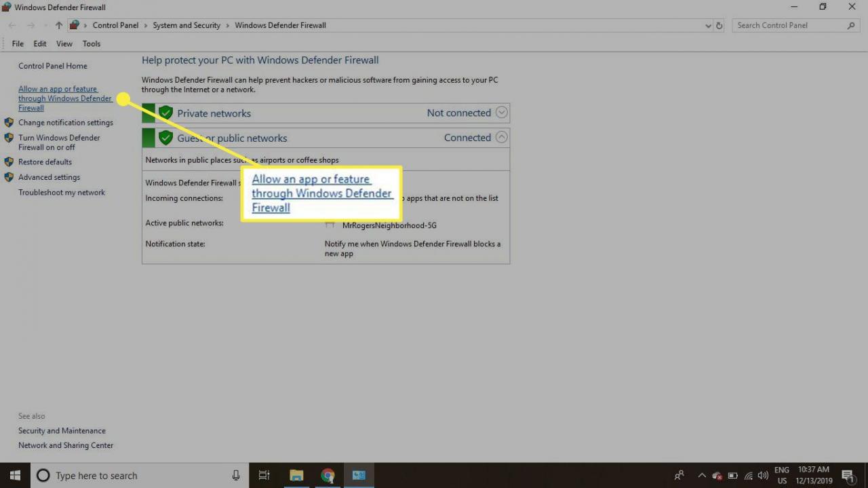Open the Edit menu
This screenshot has height=488, width=868.
pos(40,43)
